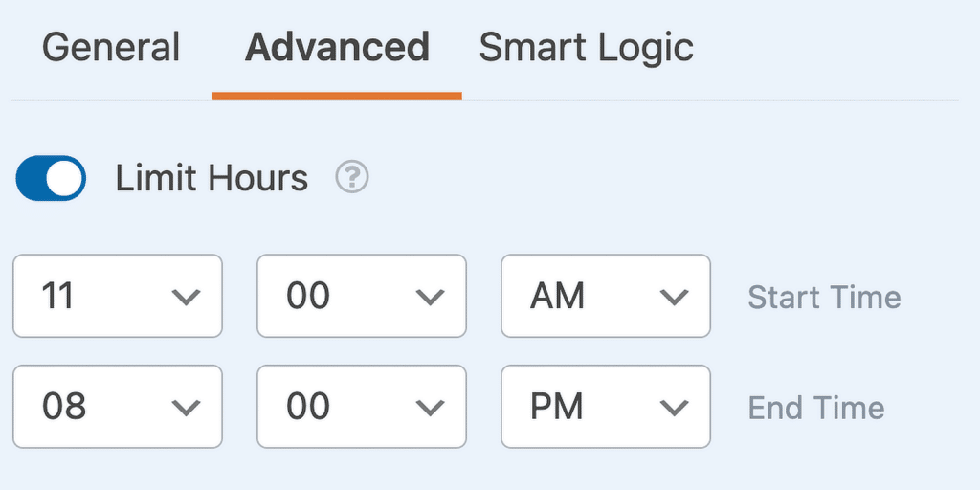Open the end minutes dropdown showing 00
This screenshot has width=980, height=490.
click(x=361, y=407)
